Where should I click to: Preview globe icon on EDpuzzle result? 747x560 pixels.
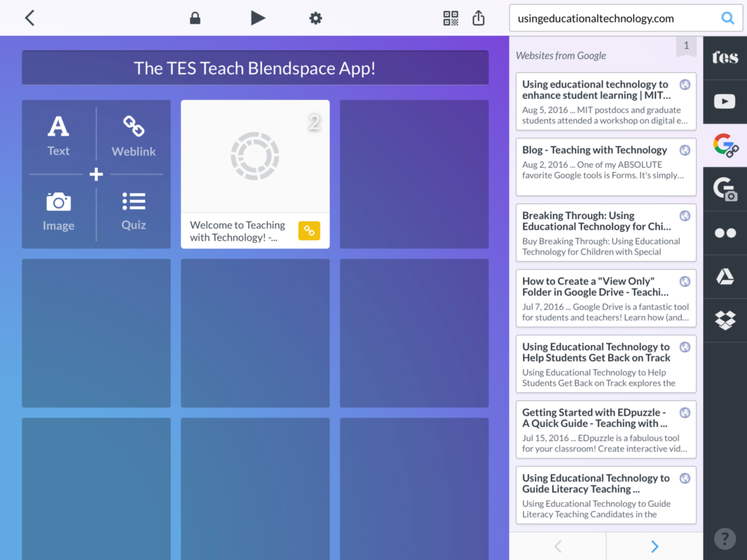point(684,413)
